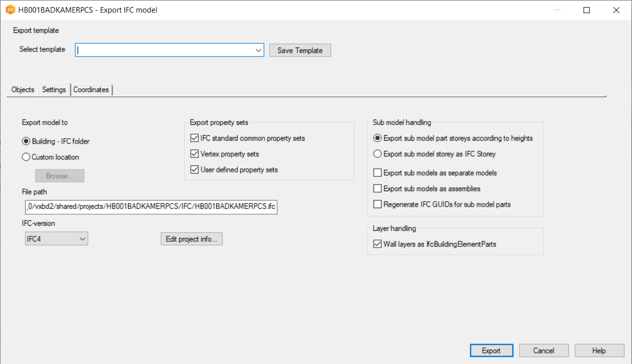
Task: Toggle Wall layers as IfcBuildingElementParts
Action: pos(377,244)
